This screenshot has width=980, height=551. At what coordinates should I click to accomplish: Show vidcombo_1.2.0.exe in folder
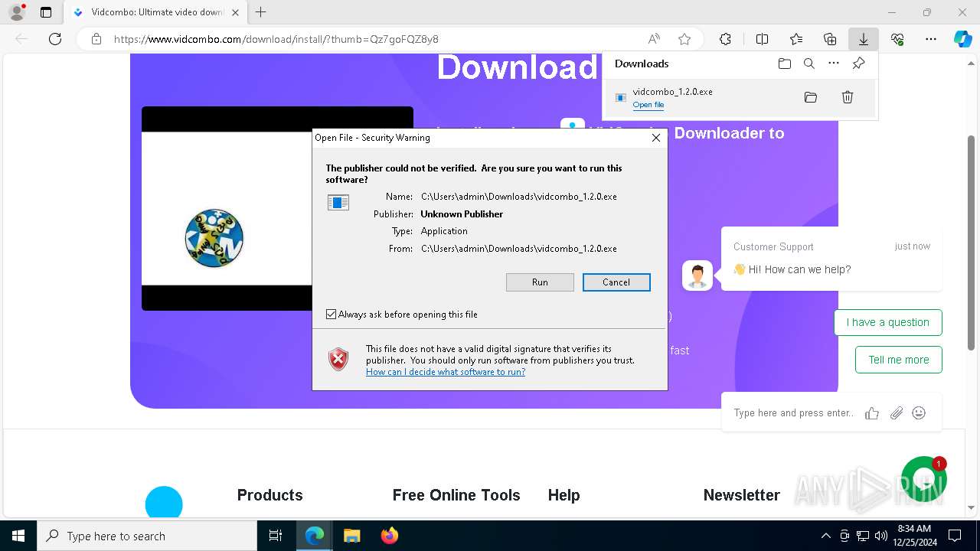tap(811, 97)
